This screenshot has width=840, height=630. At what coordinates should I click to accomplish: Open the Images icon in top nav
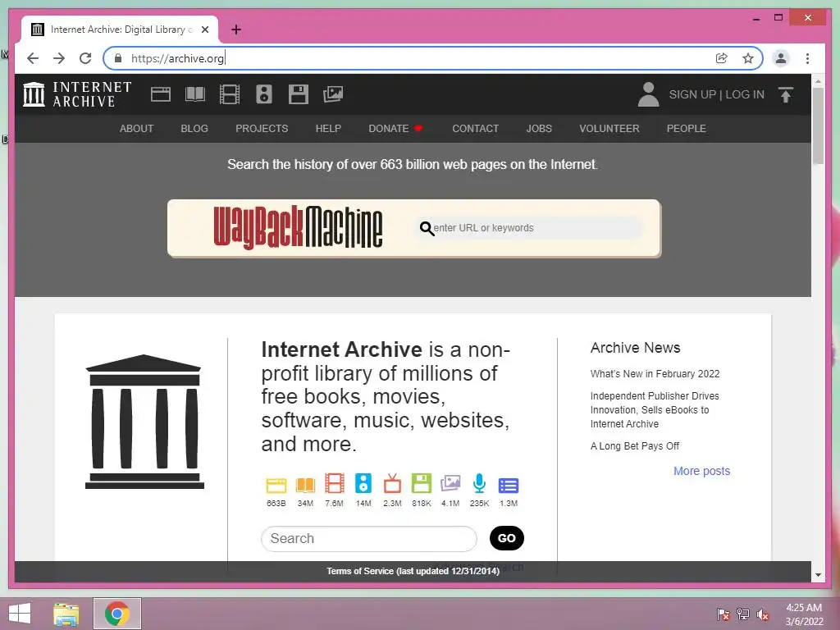[x=333, y=94]
